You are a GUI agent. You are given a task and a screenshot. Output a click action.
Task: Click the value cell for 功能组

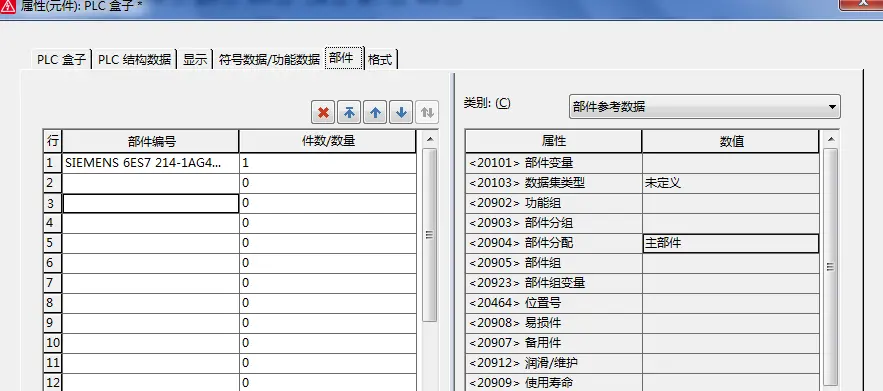(x=731, y=203)
